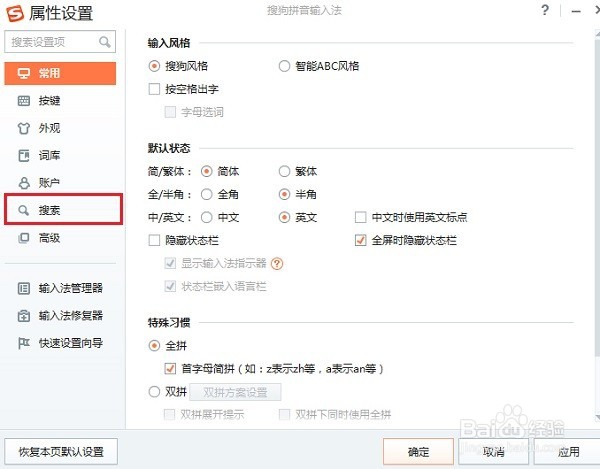Click the keyboard icon beside 按键
Image resolution: width=600 pixels, height=469 pixels.
pos(24,101)
